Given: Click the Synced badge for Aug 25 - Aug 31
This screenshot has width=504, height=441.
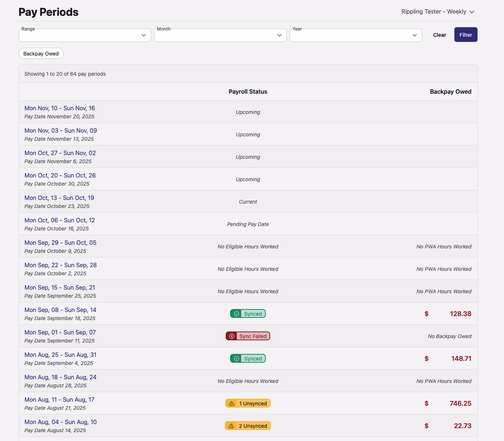Looking at the screenshot, I should pos(248,358).
